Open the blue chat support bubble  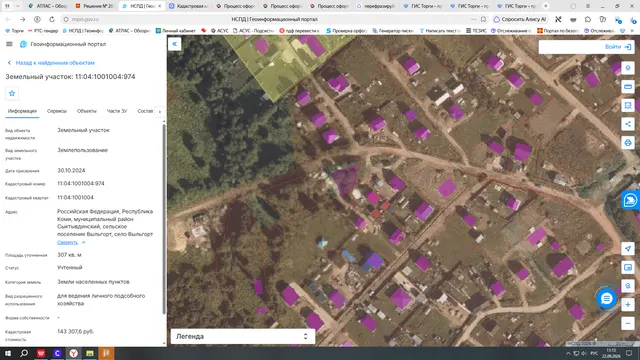tap(607, 299)
